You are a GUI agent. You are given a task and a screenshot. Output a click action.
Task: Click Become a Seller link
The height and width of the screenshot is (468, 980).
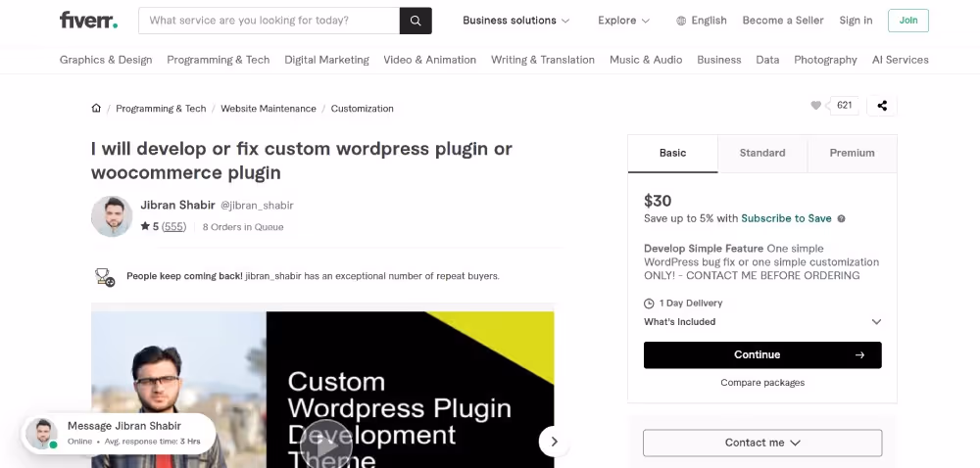[x=782, y=21]
